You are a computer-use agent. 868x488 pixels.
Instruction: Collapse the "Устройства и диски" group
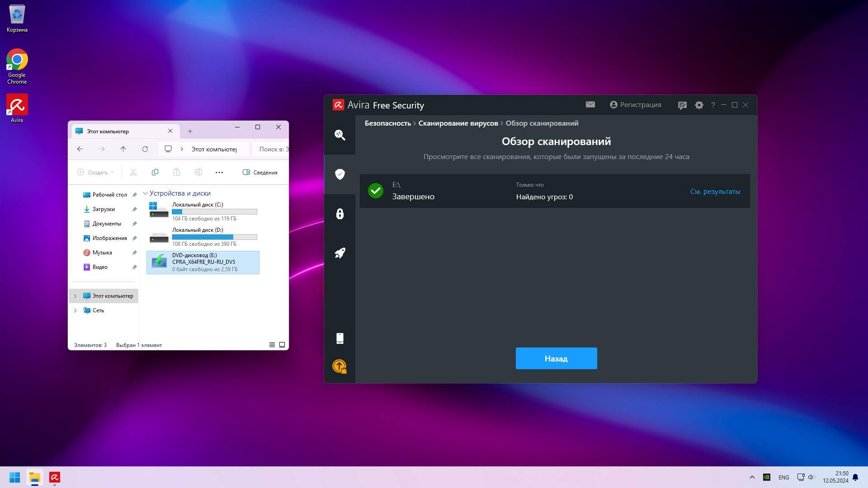coord(145,193)
